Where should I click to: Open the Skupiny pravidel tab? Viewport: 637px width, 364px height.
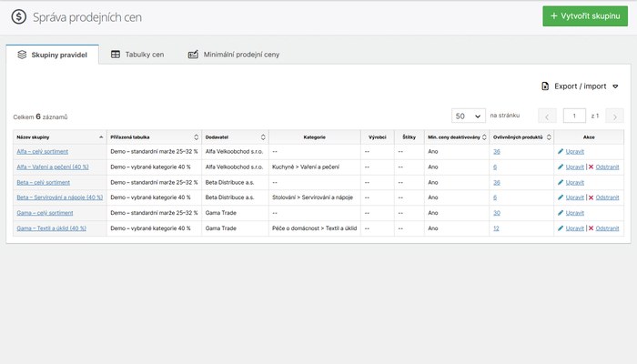(53, 55)
